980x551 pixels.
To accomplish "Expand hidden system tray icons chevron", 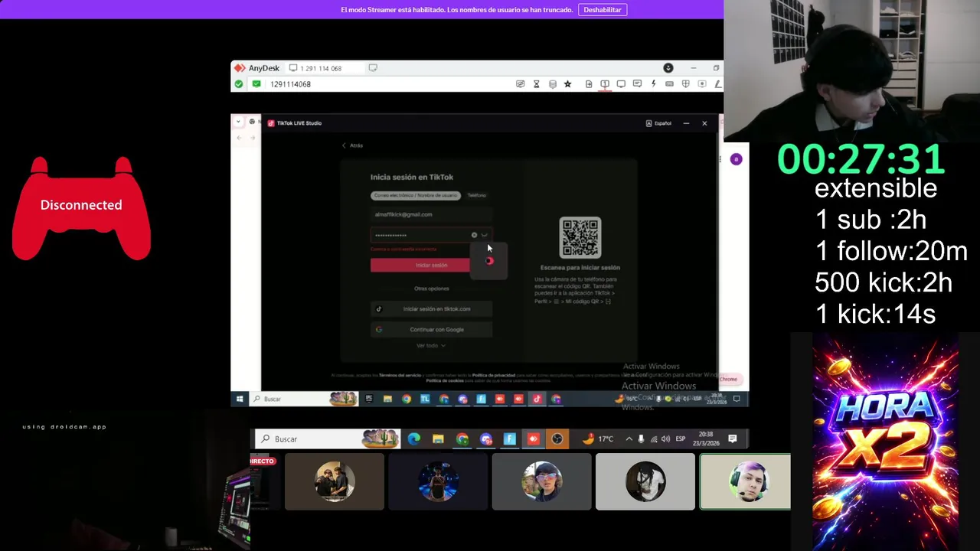I will (x=629, y=439).
